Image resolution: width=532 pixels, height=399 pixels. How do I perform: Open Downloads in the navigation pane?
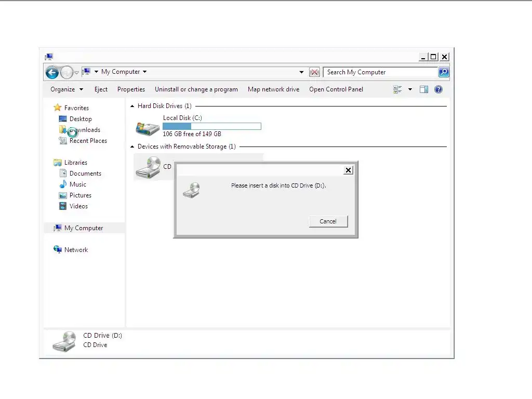point(85,130)
